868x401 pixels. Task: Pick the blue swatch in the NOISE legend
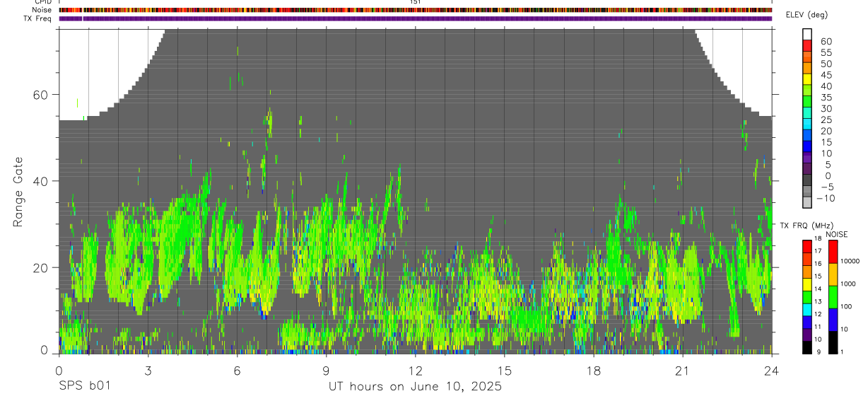[x=833, y=320]
